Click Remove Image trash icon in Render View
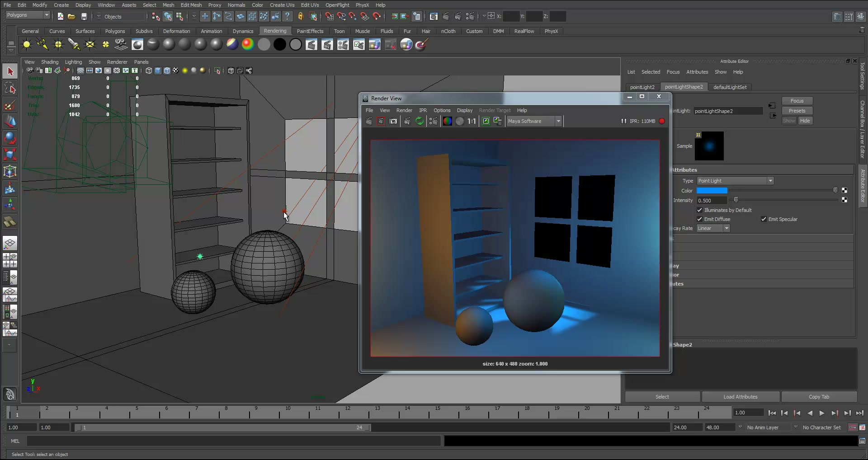Screen dimensions: 868x460 pyautogui.click(x=498, y=121)
